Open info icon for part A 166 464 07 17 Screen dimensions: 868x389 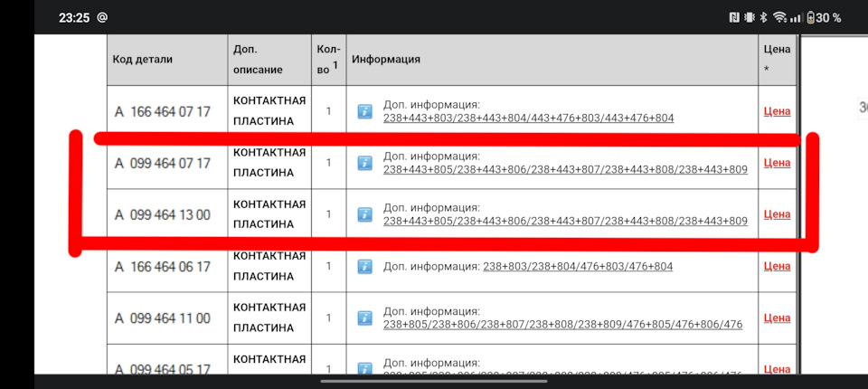(x=364, y=111)
